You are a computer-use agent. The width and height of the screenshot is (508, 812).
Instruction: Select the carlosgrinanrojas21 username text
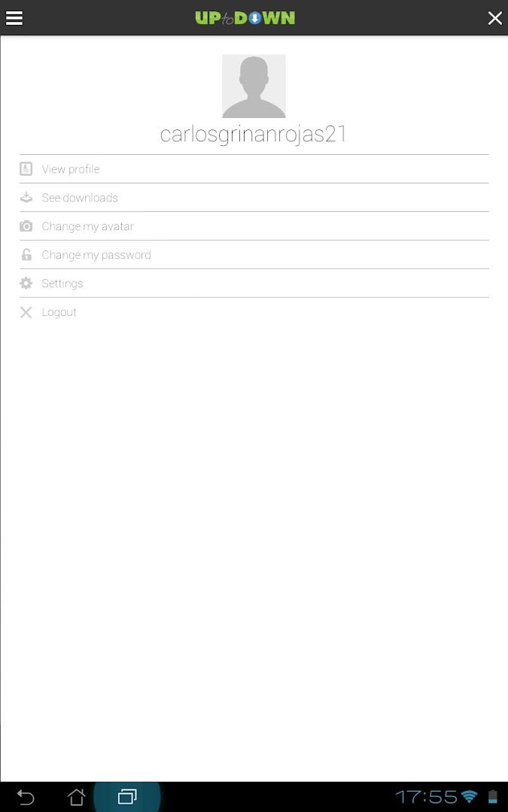point(254,135)
